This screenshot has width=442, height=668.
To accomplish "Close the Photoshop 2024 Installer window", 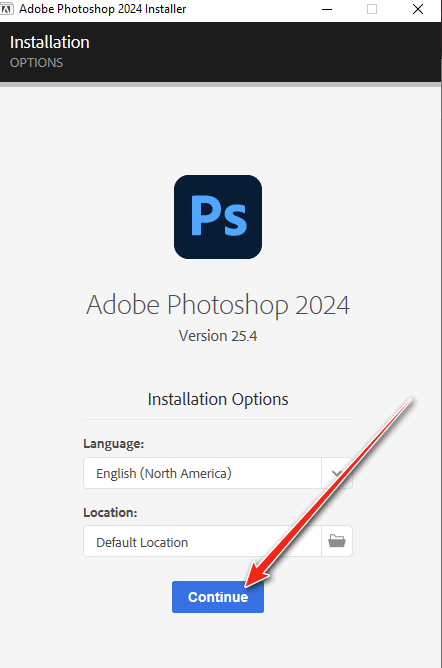I will pyautogui.click(x=418, y=9).
